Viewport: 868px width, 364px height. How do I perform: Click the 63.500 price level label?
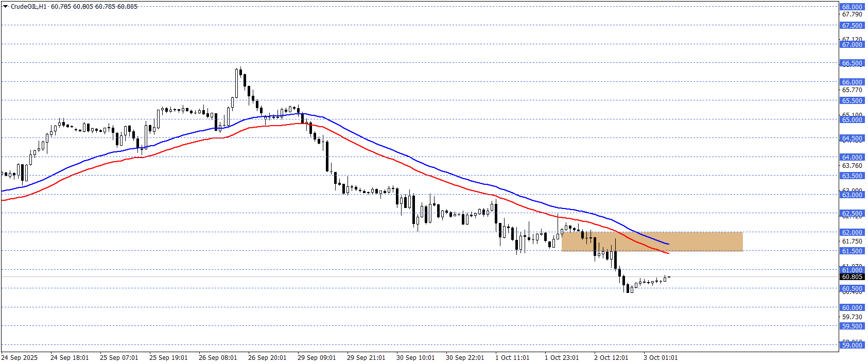[852, 176]
